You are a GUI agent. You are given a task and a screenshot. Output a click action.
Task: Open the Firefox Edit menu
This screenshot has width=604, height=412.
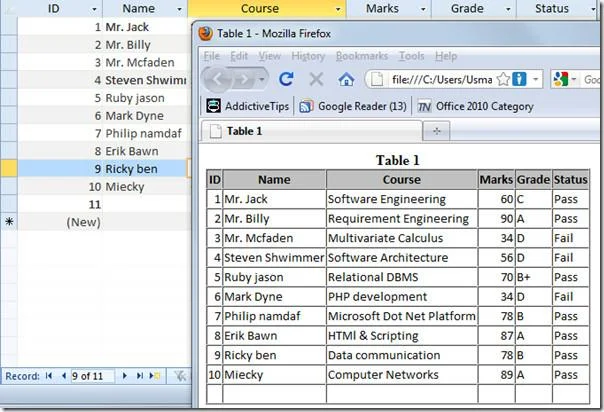point(239,56)
